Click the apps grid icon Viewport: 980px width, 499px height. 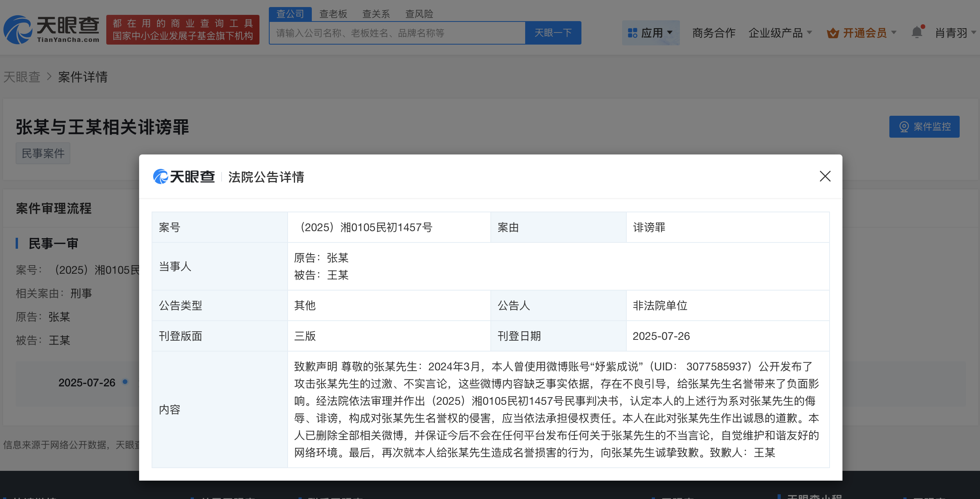click(632, 33)
